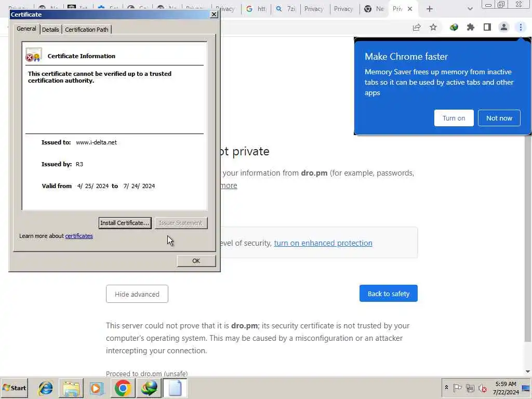The image size is (532, 399).
Task: Open the Certification Path tab
Action: pos(87,30)
